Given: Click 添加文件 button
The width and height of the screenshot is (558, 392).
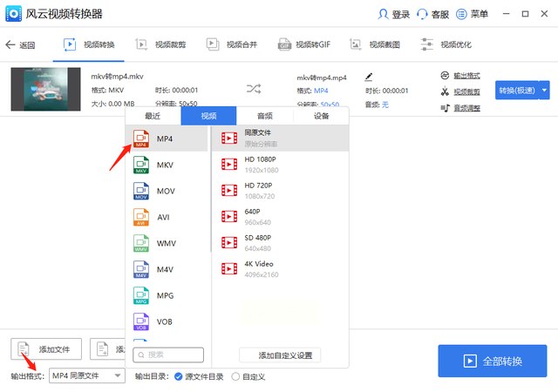Looking at the screenshot, I should pos(46,349).
